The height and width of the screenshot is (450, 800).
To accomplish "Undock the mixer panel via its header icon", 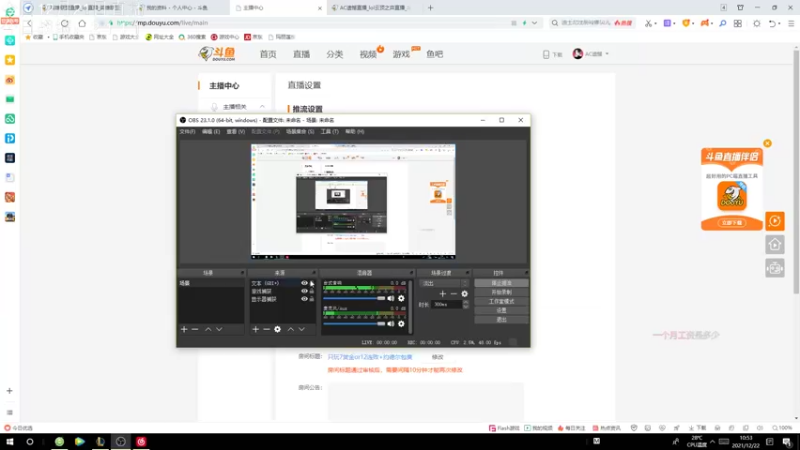I will (411, 273).
